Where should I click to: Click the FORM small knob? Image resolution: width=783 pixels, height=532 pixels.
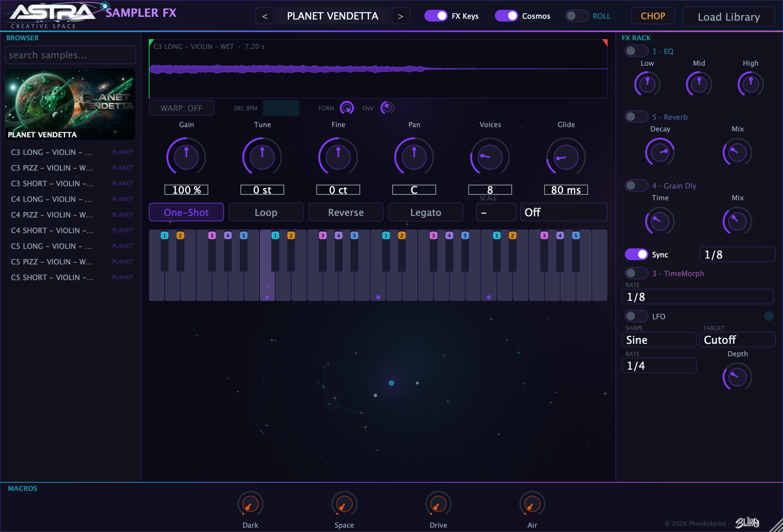point(347,108)
